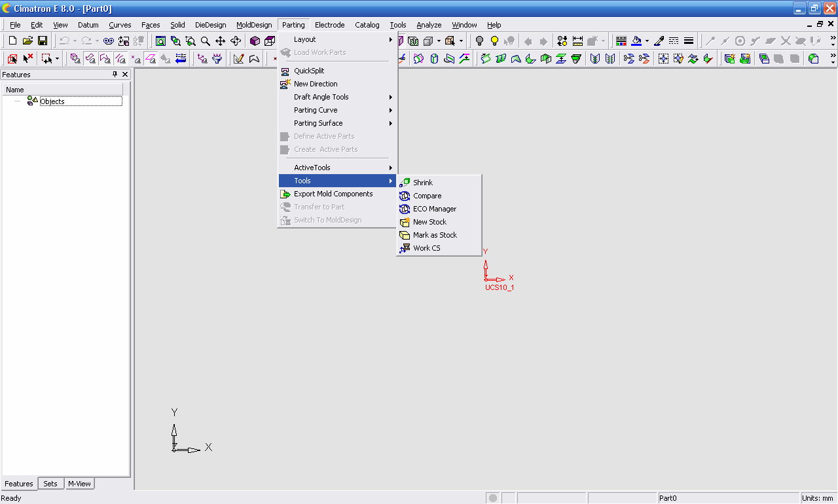Open the Electrode menu
Viewport: 838px width, 504px height.
click(x=329, y=25)
